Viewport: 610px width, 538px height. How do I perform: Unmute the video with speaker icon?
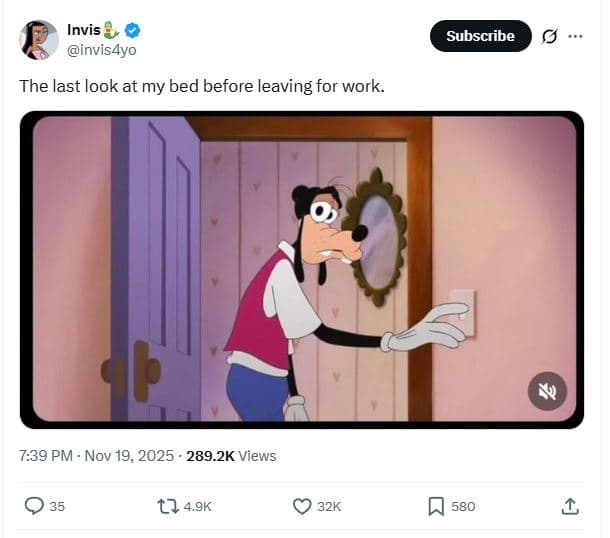pyautogui.click(x=547, y=392)
